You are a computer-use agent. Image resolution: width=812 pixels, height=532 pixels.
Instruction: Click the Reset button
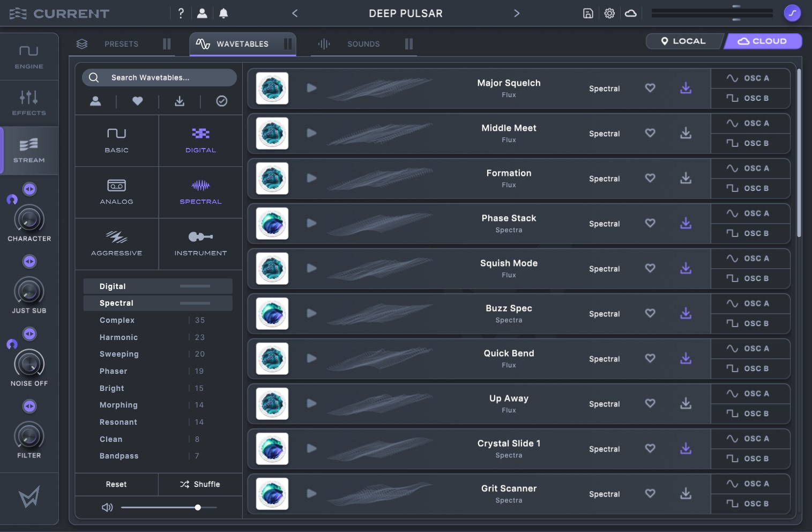pyautogui.click(x=116, y=484)
